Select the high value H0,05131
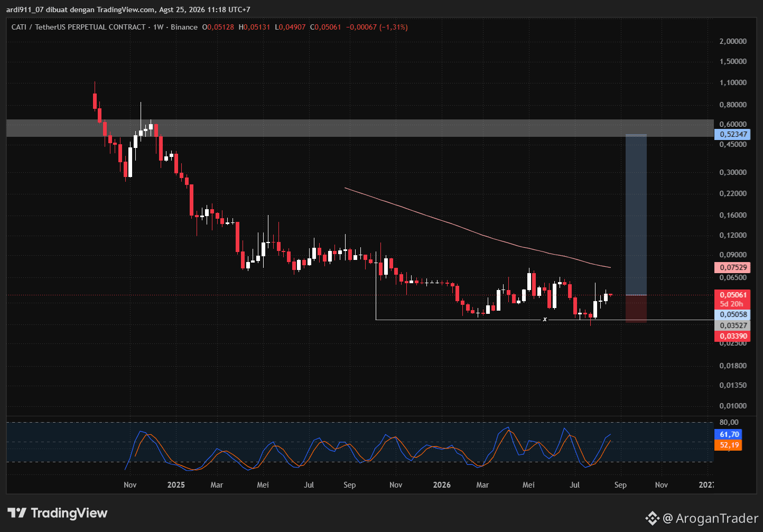 pyautogui.click(x=255, y=27)
